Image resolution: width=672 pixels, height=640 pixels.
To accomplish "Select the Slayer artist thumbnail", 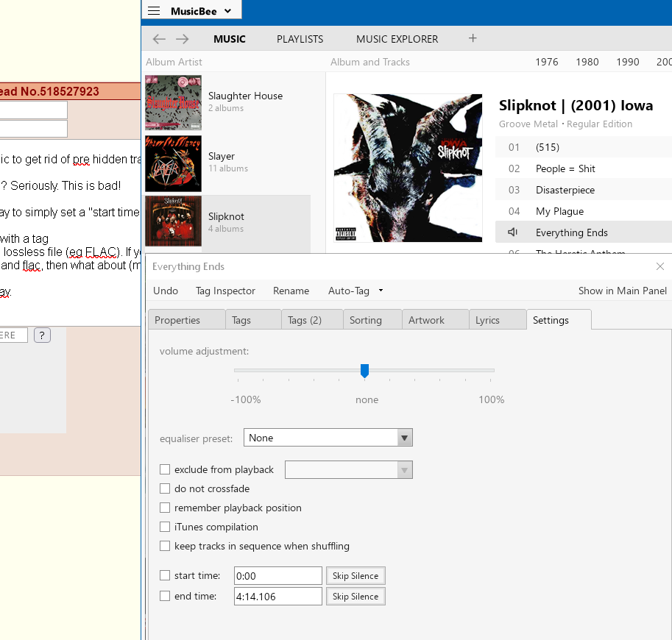I will pyautogui.click(x=173, y=162).
